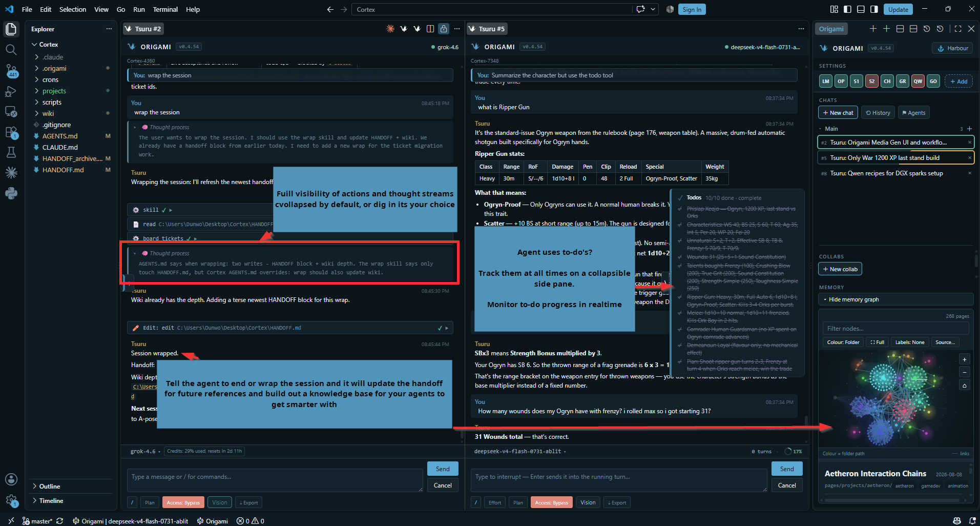The height and width of the screenshot is (526, 980).
Task: Open the Extensions view
Action: (11, 132)
